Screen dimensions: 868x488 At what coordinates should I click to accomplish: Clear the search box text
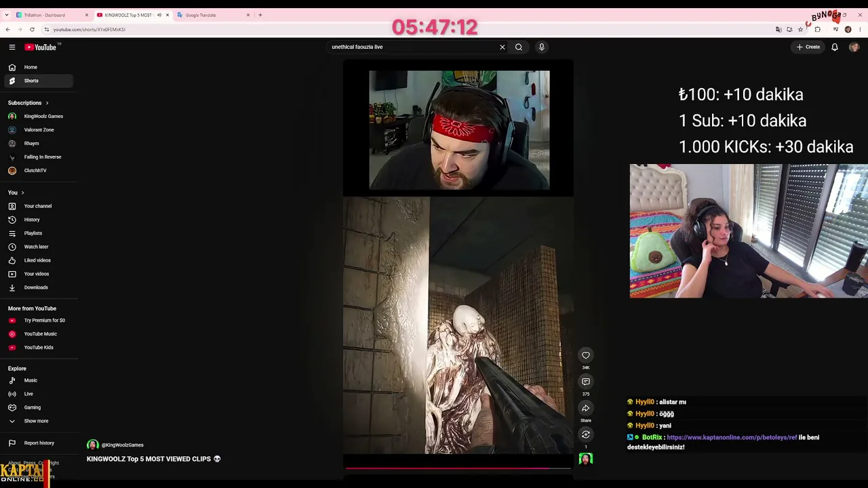[x=502, y=47]
